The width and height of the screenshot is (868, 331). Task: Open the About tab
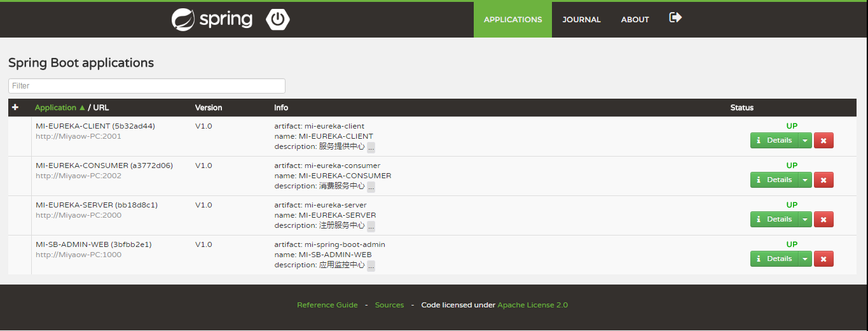click(x=635, y=20)
